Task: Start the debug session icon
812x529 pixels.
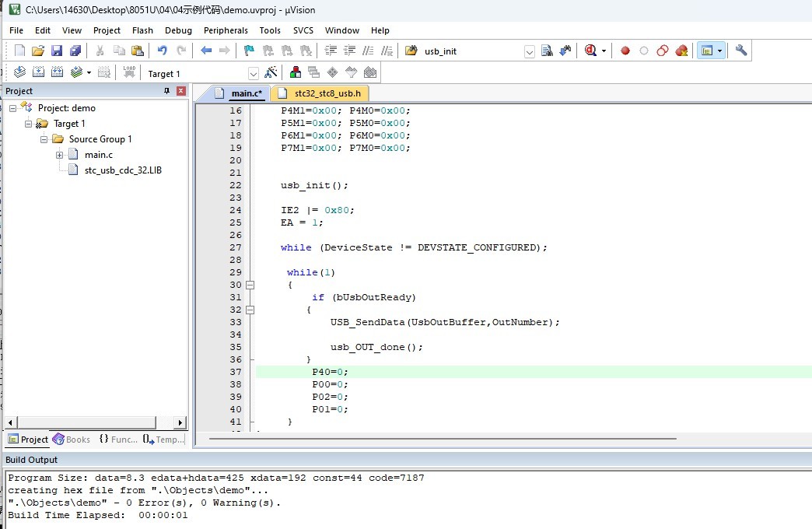Action: click(x=592, y=51)
